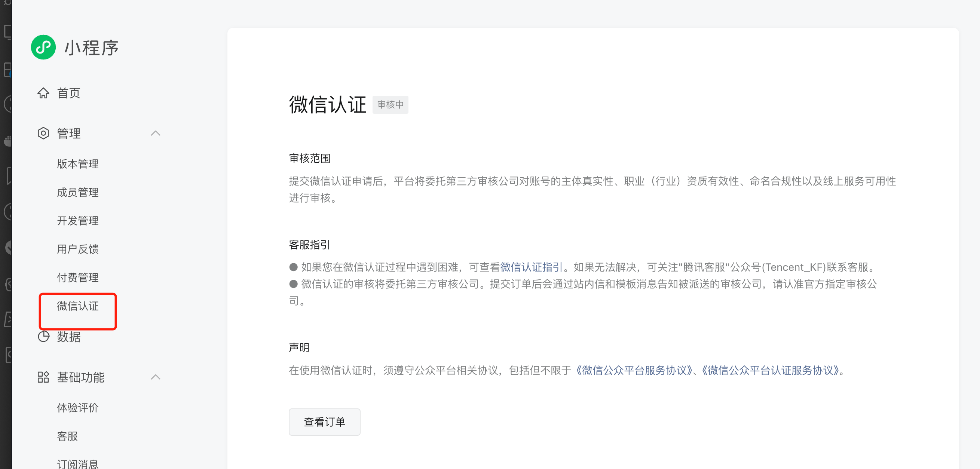Collapse the 管理 section chevron
The width and height of the screenshot is (980, 469).
(x=156, y=133)
